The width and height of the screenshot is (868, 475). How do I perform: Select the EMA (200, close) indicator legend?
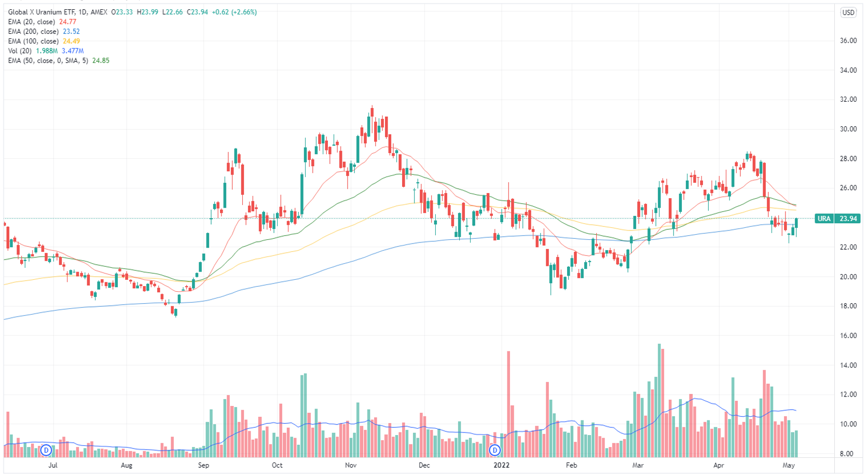click(x=33, y=32)
